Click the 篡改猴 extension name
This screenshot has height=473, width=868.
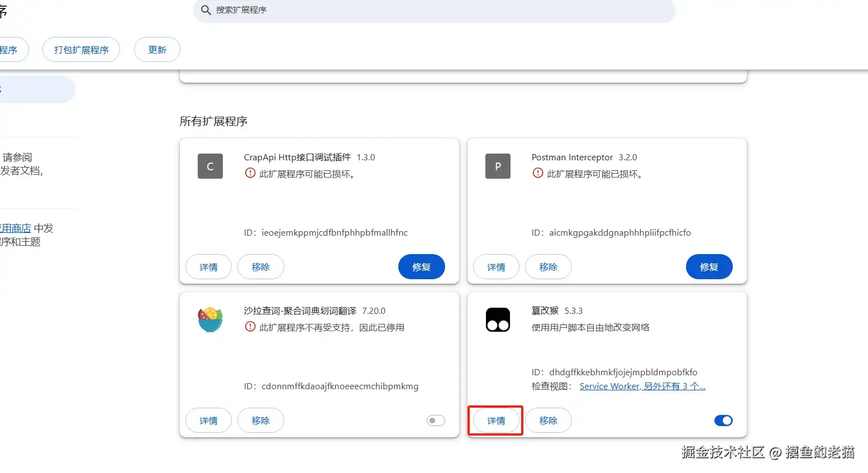tap(545, 310)
